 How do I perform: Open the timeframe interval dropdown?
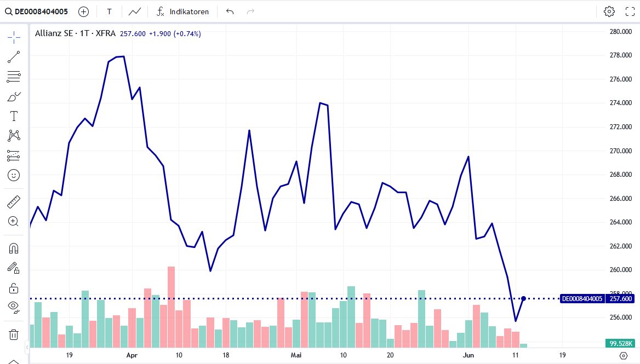click(x=109, y=11)
